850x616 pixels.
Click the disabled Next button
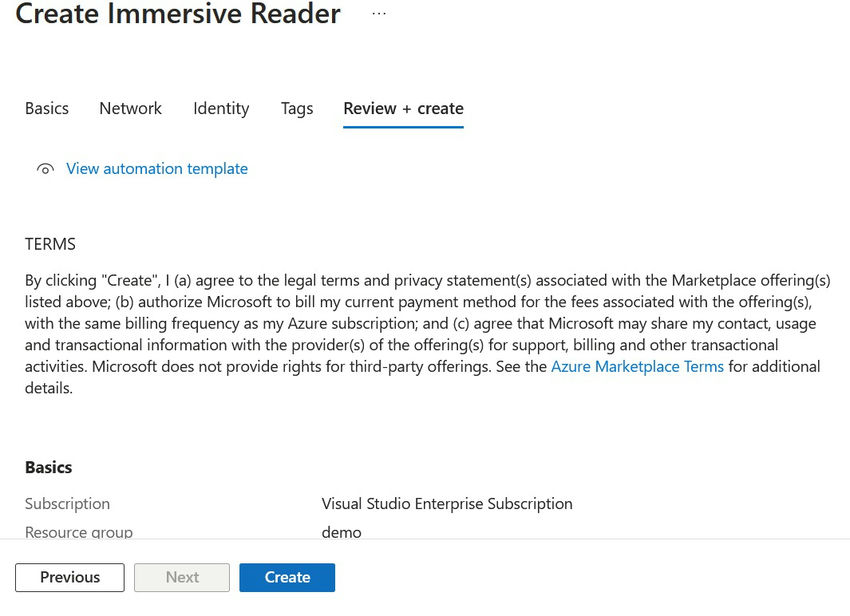181,577
